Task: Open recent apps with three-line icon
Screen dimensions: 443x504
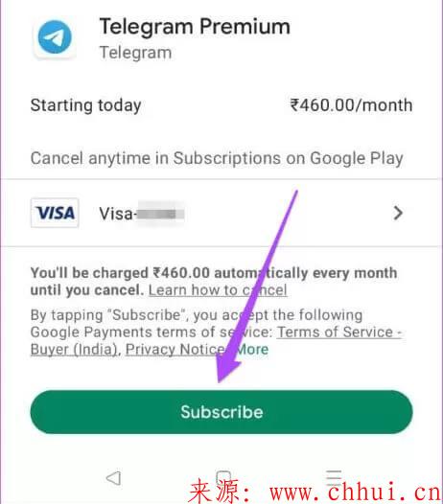Action: point(334,477)
